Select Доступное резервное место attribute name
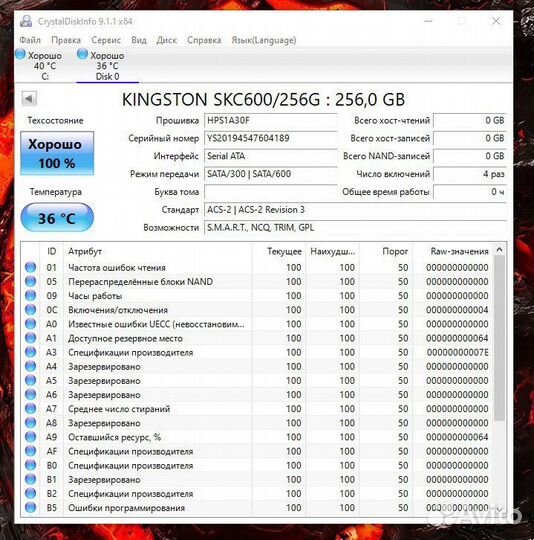Viewport: 534px width, 540px height. (125, 339)
